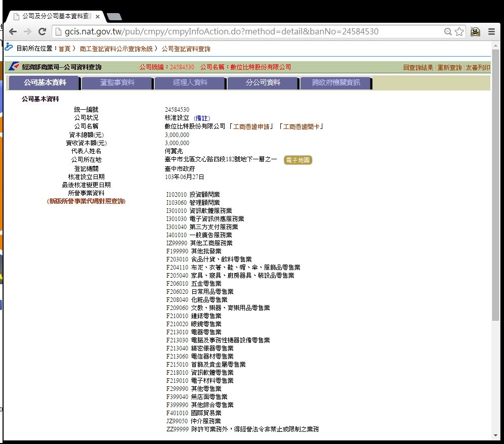
Task: Click 工商憑證申請 link
Action: pos(251,126)
